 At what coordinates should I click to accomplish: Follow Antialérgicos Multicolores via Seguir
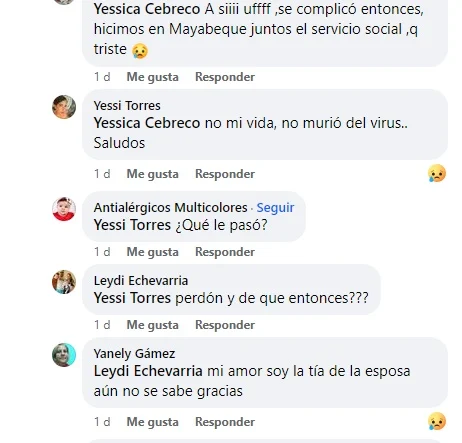(275, 208)
